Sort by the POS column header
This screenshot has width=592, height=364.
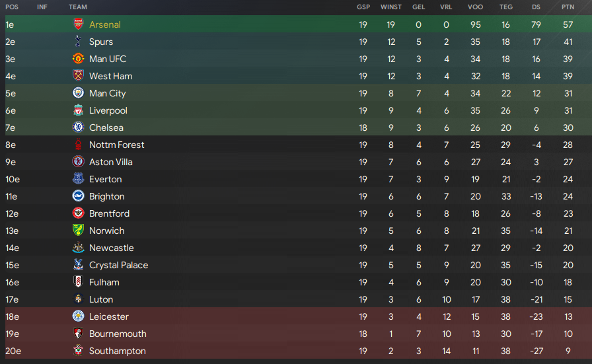coord(12,7)
